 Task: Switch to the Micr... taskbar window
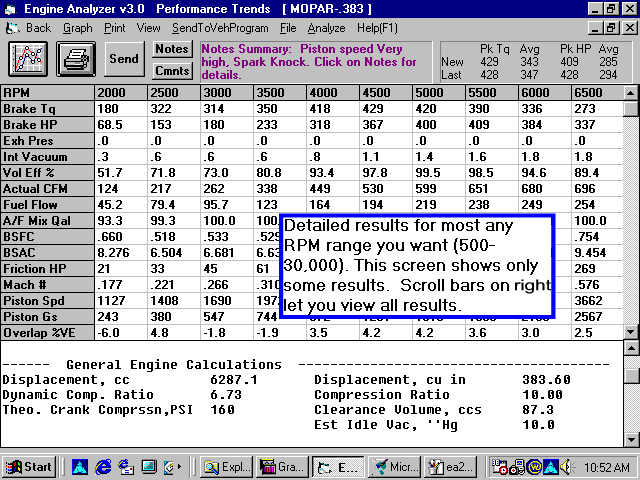(394, 467)
